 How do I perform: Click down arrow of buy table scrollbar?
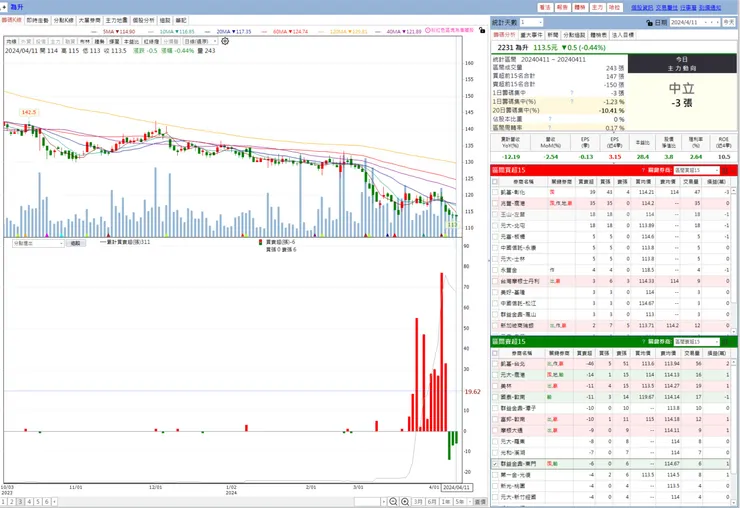point(736,330)
